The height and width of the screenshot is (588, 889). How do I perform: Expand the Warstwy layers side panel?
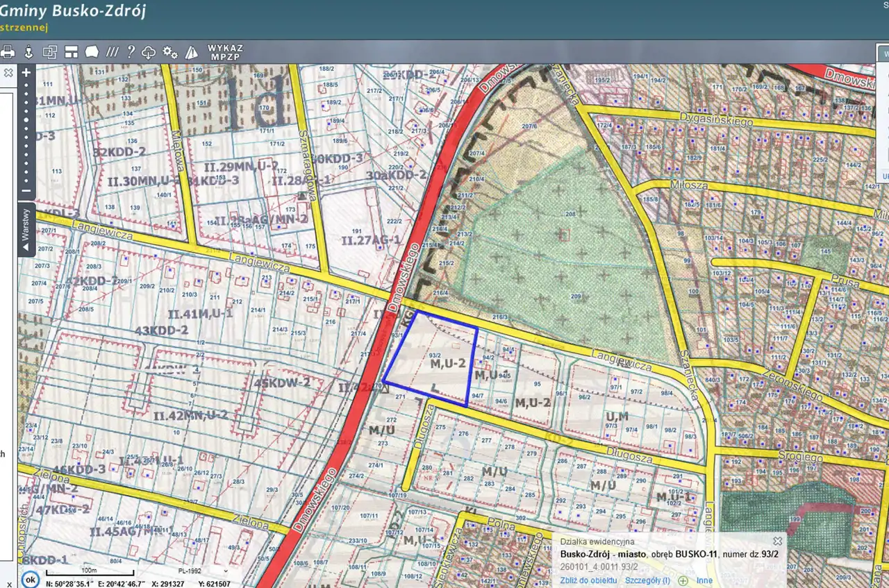(x=26, y=230)
